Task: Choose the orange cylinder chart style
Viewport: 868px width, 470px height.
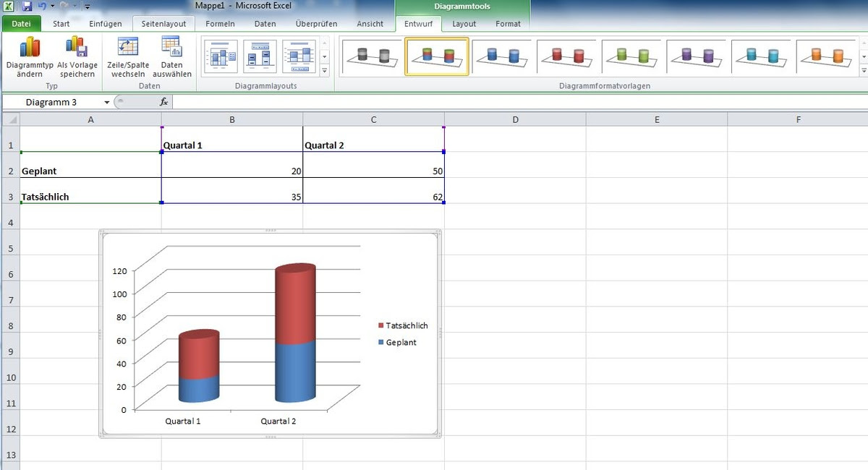Action: [827, 56]
